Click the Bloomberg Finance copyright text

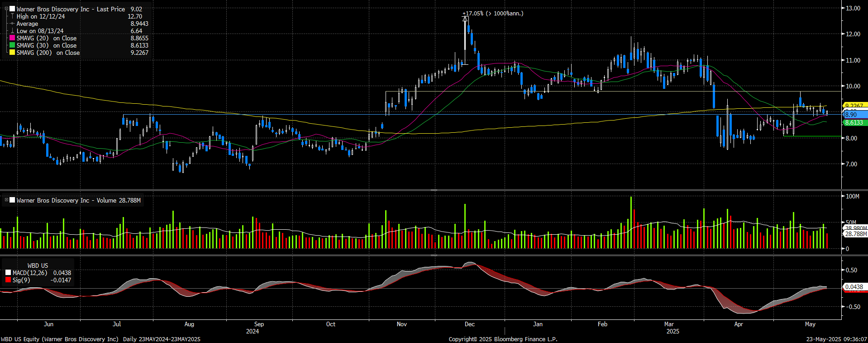(x=503, y=339)
